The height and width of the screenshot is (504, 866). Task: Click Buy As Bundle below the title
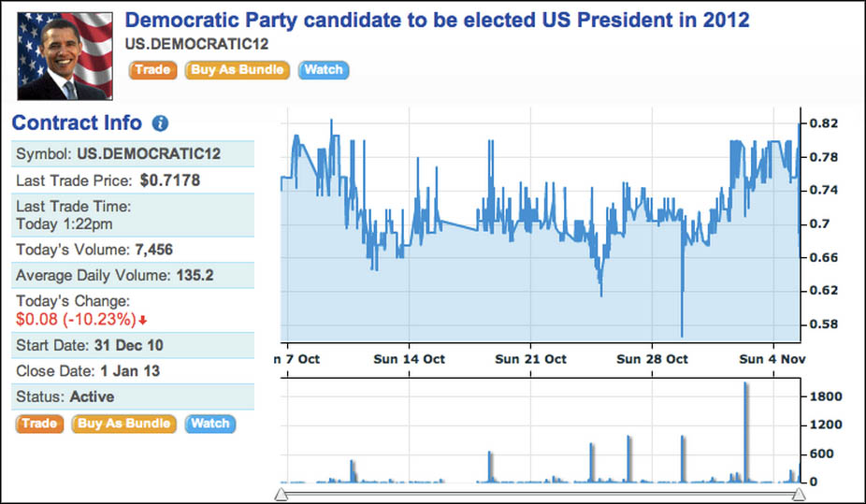238,69
